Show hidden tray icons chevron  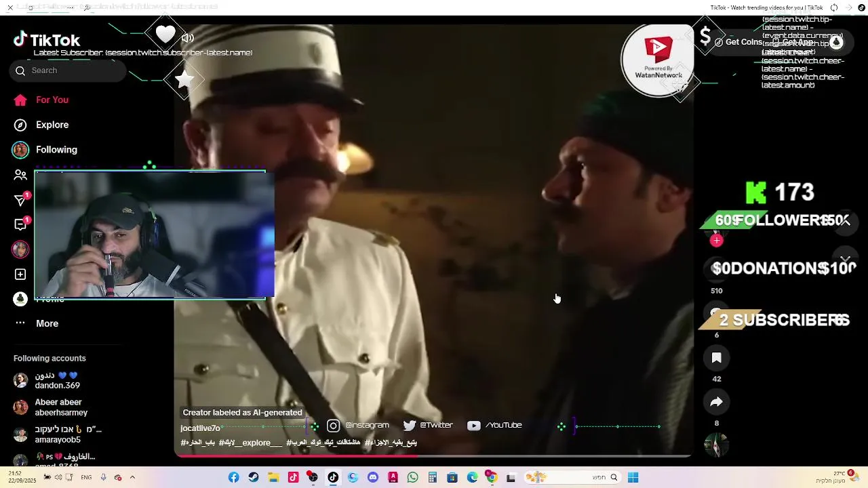coord(132,478)
